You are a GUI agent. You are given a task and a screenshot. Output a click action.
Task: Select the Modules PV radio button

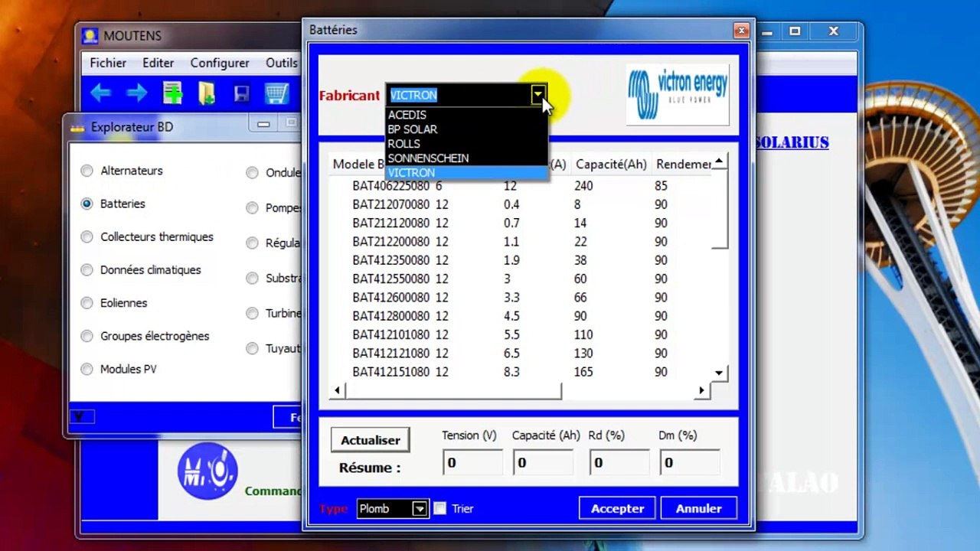coord(87,369)
